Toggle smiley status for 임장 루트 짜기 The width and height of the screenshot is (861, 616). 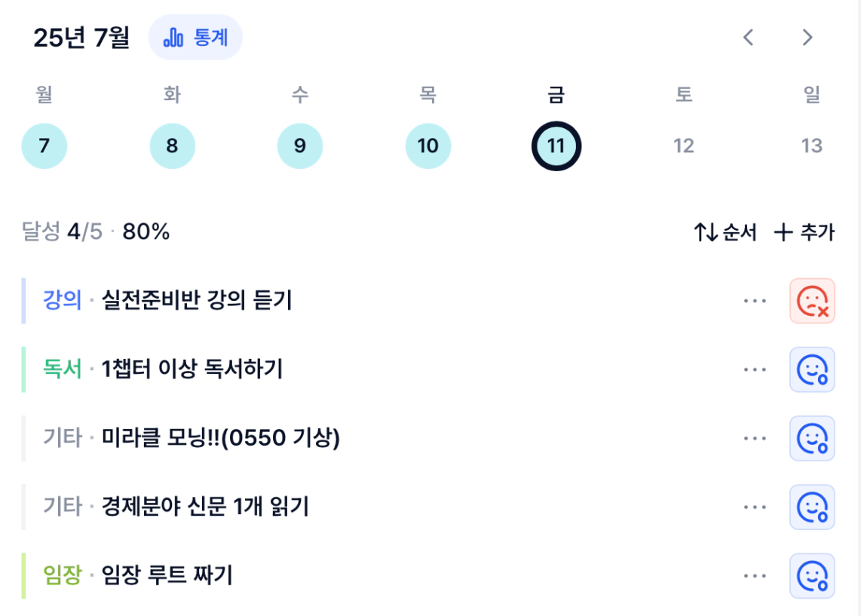(812, 575)
